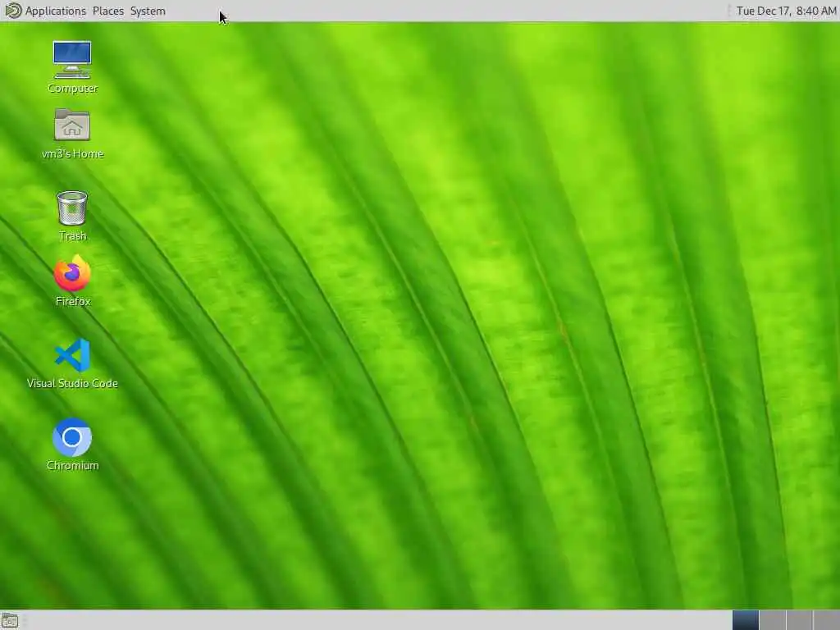Viewport: 840px width, 630px height.
Task: Click the Show Desktop button in bottom panel
Action: coord(10,621)
